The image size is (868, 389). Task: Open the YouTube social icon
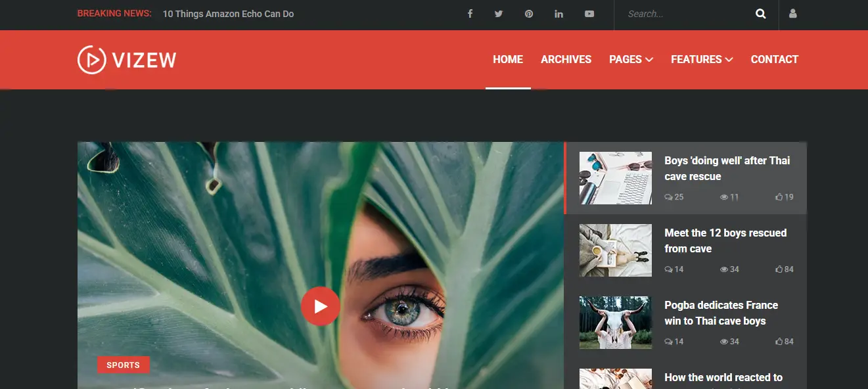pyautogui.click(x=589, y=14)
